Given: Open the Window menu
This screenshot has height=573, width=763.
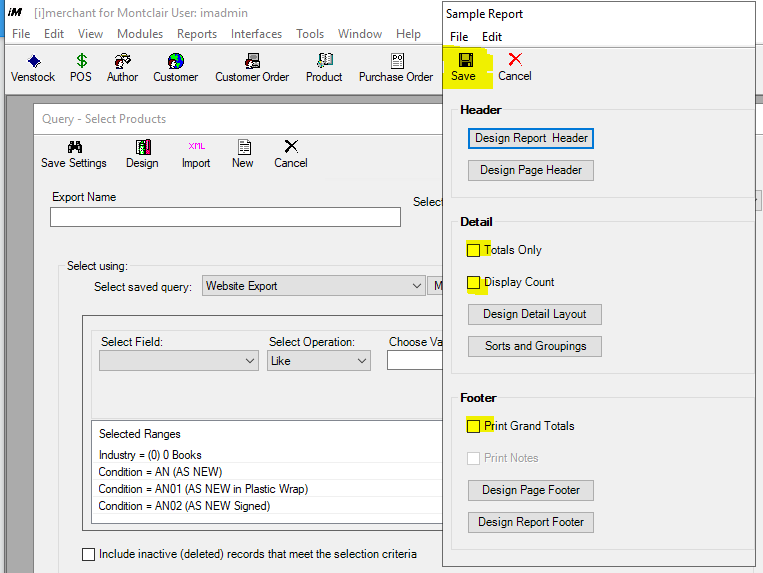Looking at the screenshot, I should [x=360, y=34].
